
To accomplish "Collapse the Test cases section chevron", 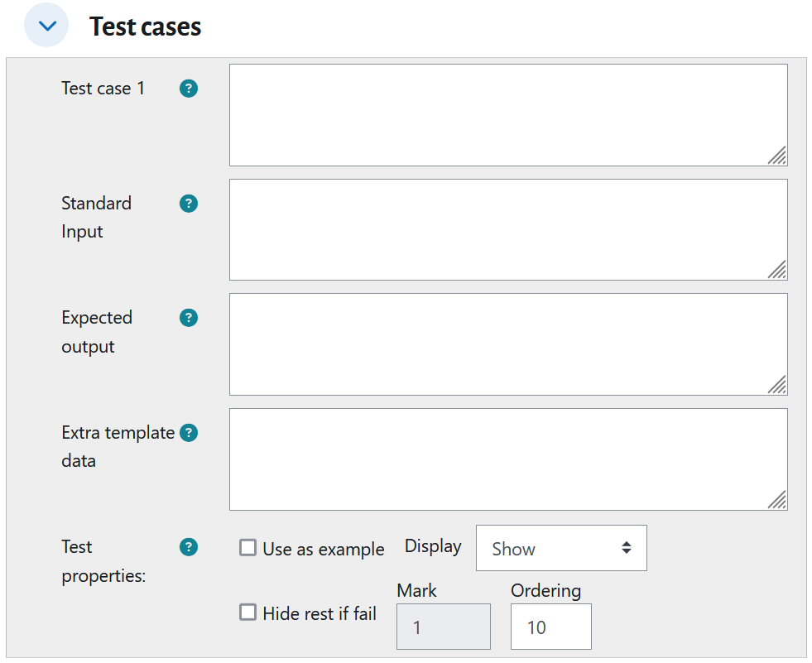I will (46, 25).
